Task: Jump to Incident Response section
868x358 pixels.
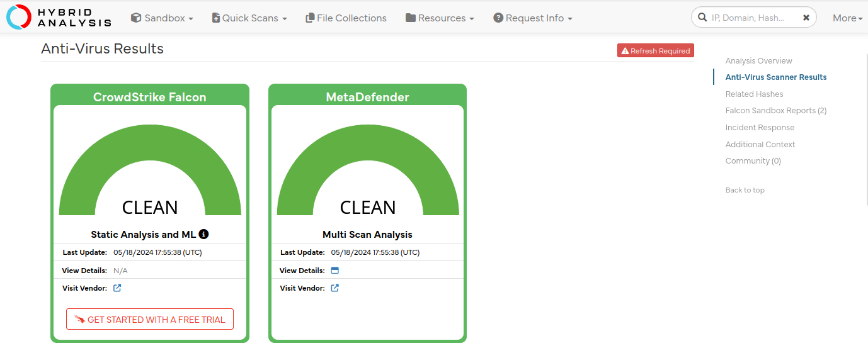Action: click(760, 128)
